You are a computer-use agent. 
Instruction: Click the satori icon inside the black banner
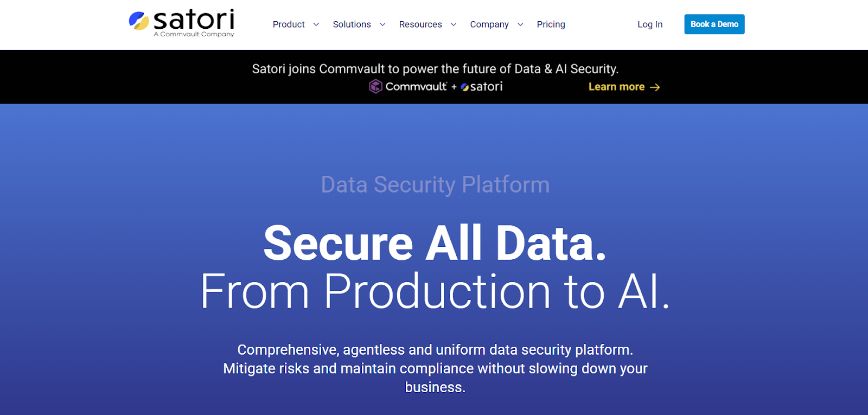(464, 86)
